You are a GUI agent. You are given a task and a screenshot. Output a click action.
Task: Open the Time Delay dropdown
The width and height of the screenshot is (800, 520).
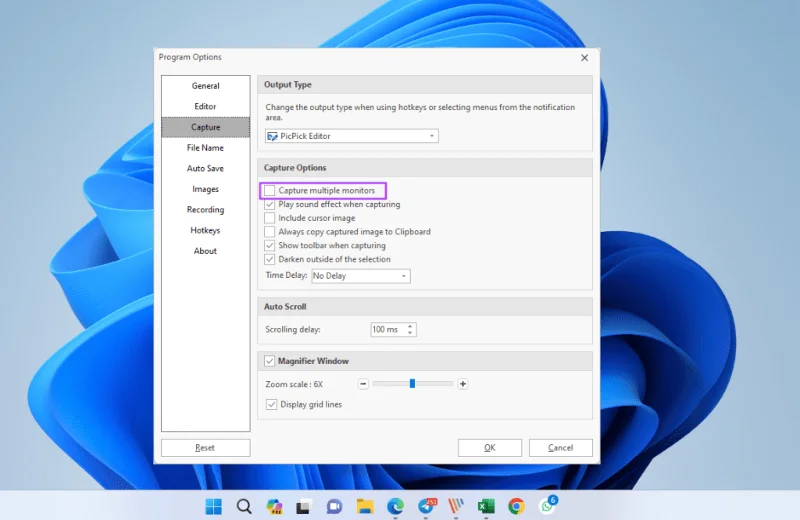361,276
